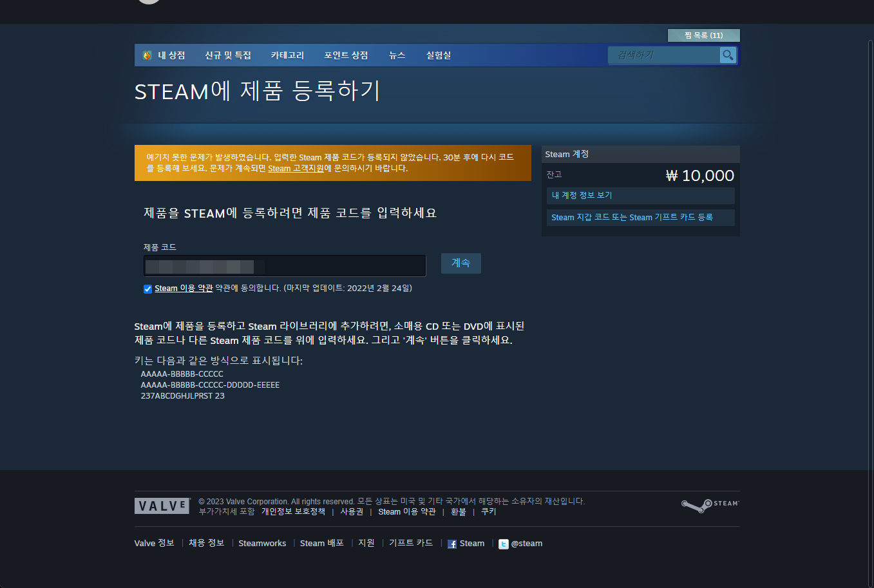Open the 카테고리 menu
Screen dimensions: 874x588
(x=287, y=55)
